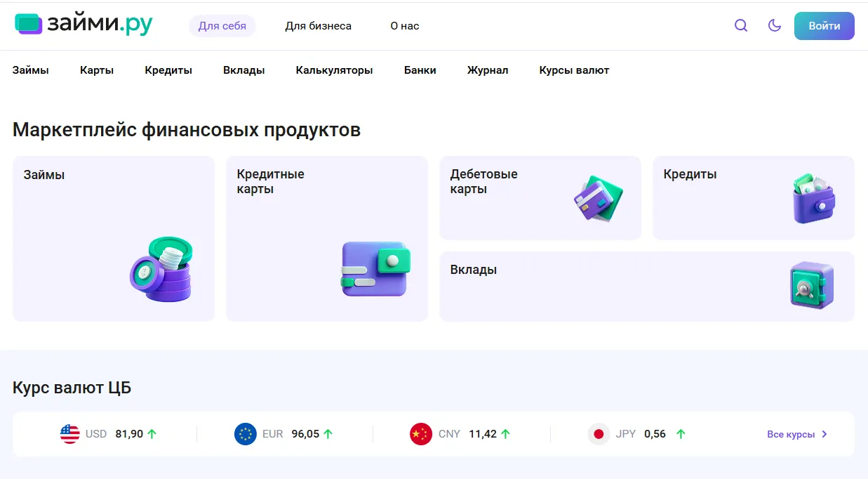Click the EUR rate value 96,05
Image resolution: width=868 pixels, height=479 pixels.
click(305, 434)
